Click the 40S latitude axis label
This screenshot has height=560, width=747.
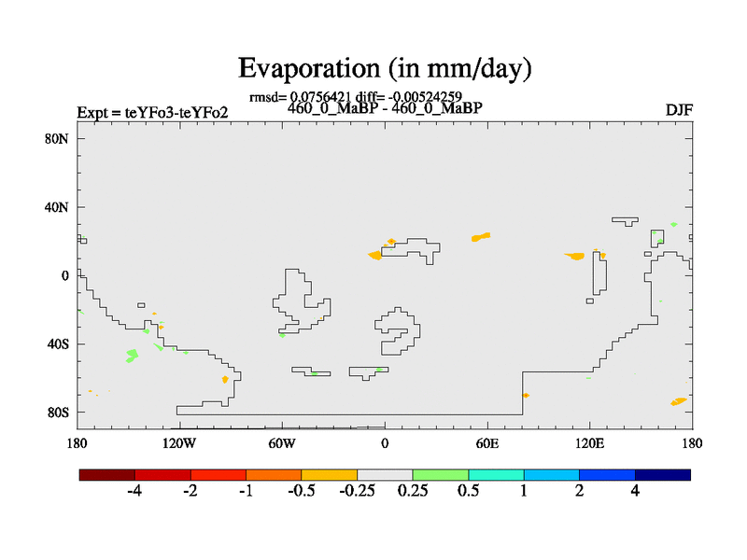pos(58,343)
